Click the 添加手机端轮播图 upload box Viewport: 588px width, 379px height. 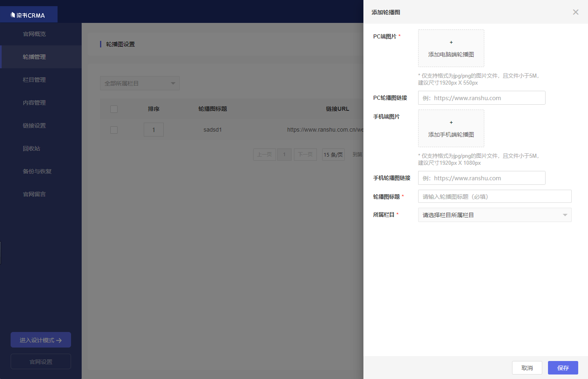pos(451,128)
